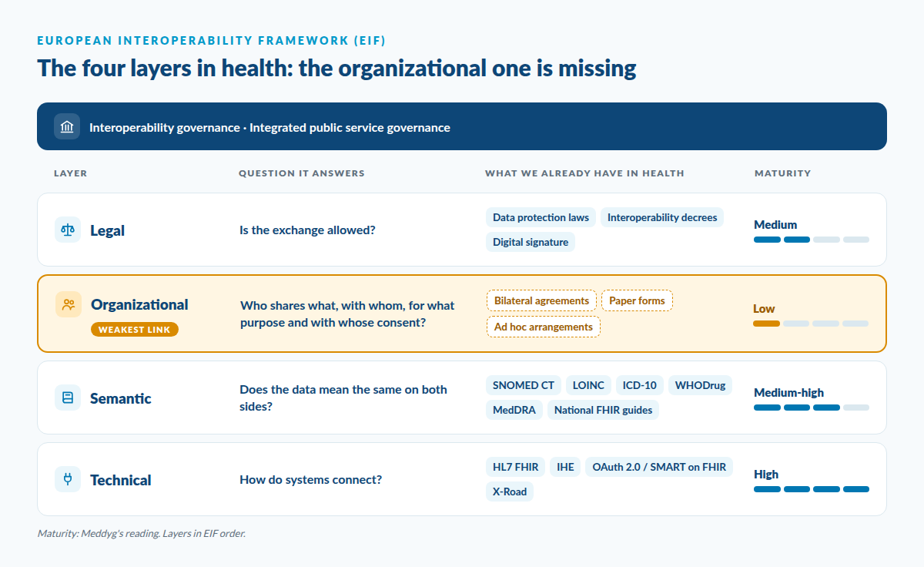Click the Semantic layer title
The width and height of the screenshot is (924, 567).
121,398
